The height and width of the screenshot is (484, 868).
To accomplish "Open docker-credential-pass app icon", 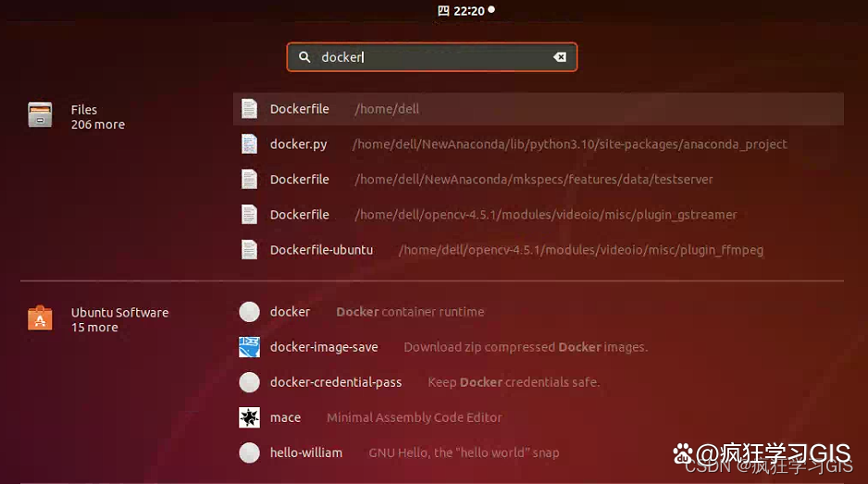I will tap(249, 382).
